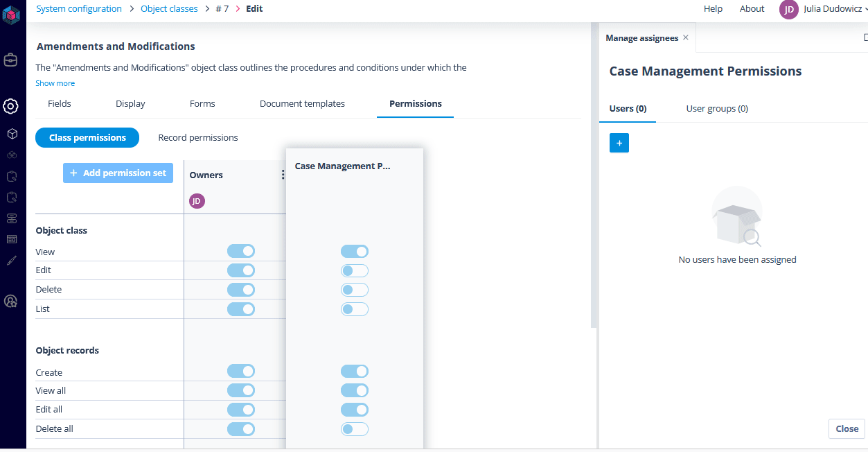Click the Object records section label
The width and height of the screenshot is (868, 452).
pyautogui.click(x=67, y=351)
